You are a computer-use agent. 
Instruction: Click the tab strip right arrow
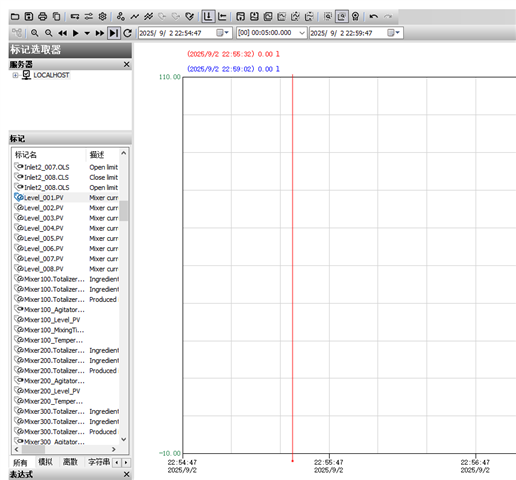tap(126, 463)
